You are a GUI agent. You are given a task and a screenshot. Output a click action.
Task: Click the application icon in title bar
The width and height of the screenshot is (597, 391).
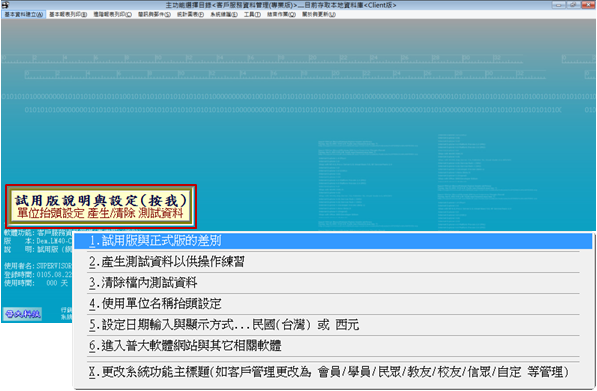coord(5,5)
